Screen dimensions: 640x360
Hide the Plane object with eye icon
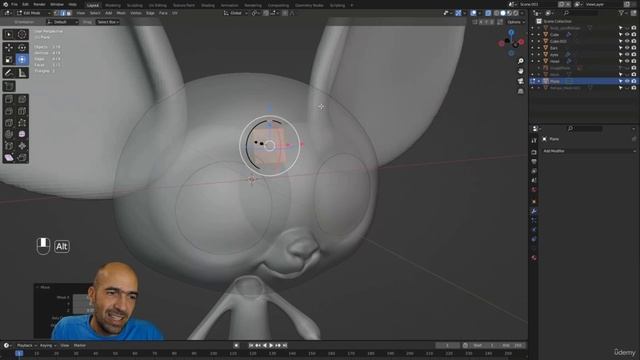click(627, 81)
